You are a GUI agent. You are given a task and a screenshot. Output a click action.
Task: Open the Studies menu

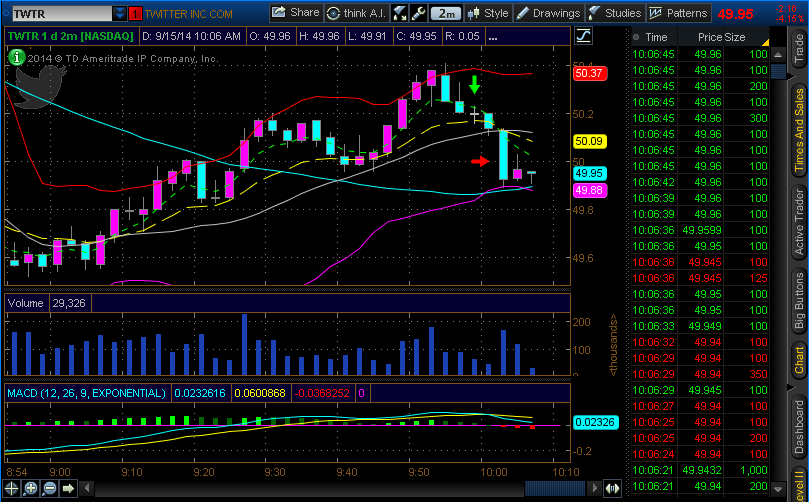click(615, 13)
